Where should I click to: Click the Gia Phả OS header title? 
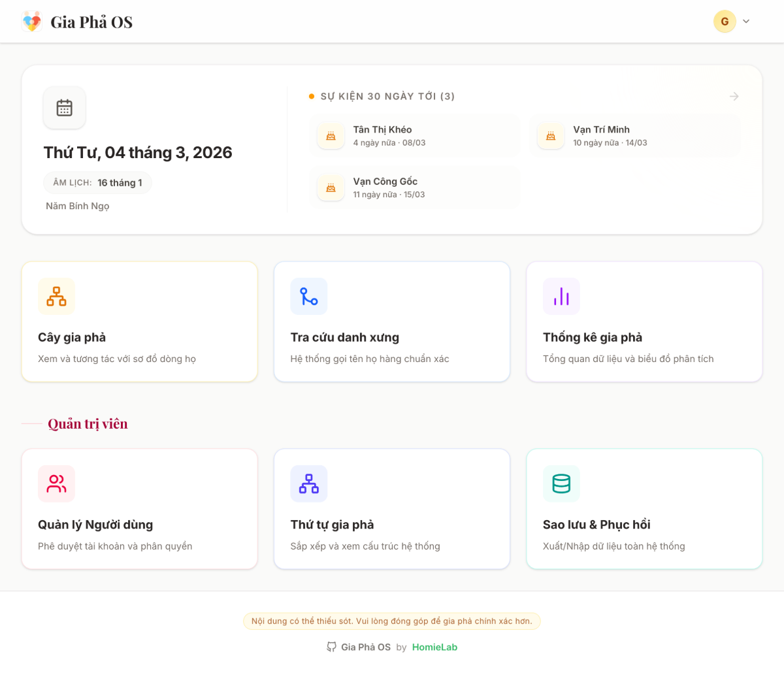[91, 22]
